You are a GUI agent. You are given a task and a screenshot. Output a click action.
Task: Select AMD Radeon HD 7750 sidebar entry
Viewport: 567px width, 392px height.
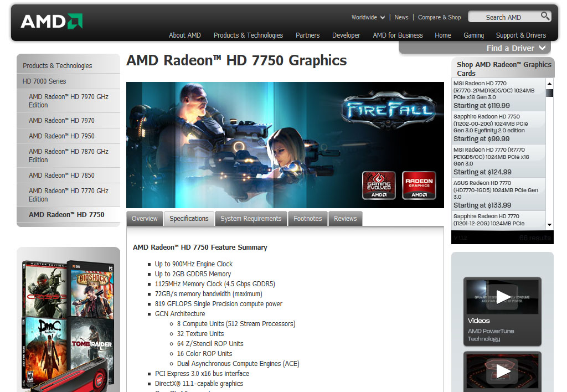point(66,214)
